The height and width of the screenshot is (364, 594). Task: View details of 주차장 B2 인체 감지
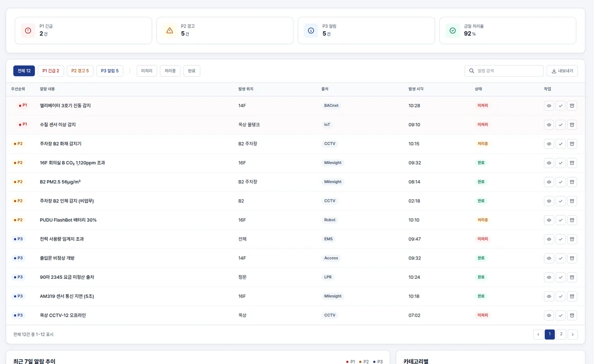coord(549,201)
